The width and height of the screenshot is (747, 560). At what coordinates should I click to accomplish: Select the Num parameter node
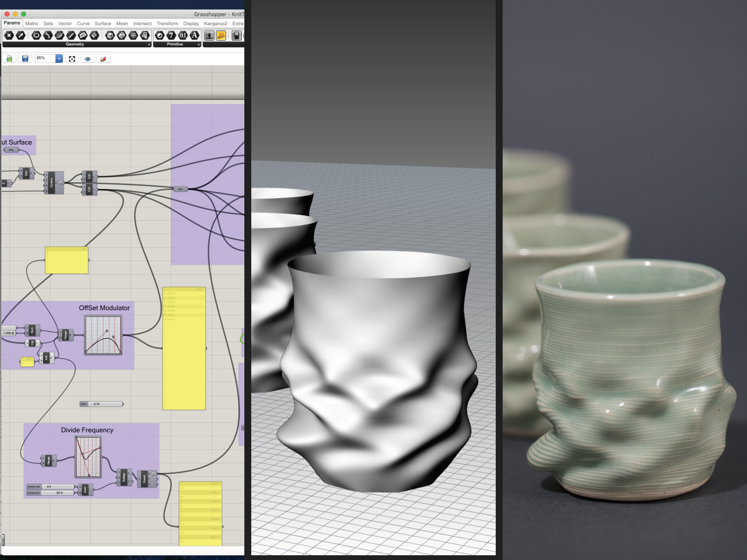[180, 189]
